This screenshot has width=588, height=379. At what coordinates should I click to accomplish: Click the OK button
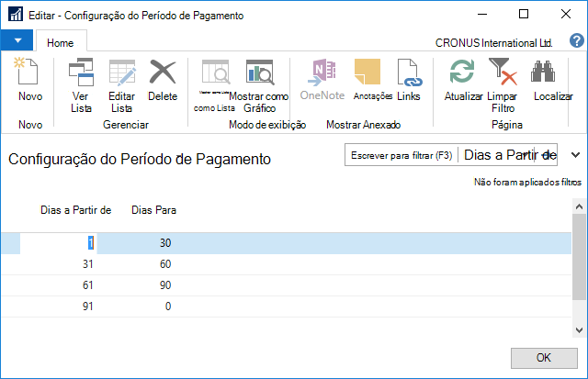[544, 358]
